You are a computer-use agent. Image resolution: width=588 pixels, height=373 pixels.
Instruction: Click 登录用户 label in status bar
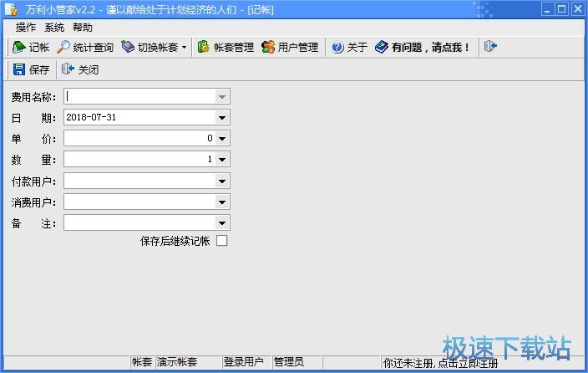[243, 362]
